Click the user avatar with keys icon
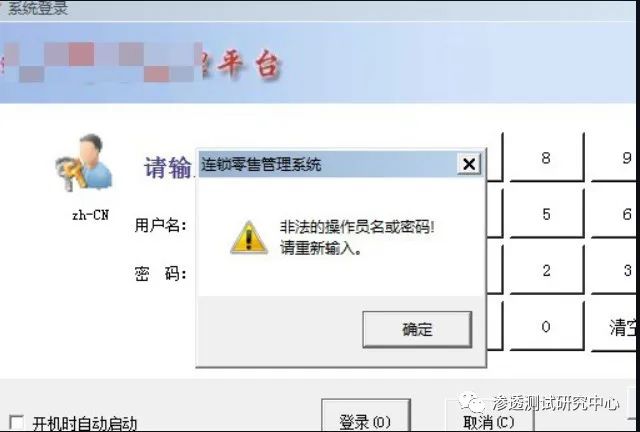This screenshot has height=432, width=640. point(84,163)
